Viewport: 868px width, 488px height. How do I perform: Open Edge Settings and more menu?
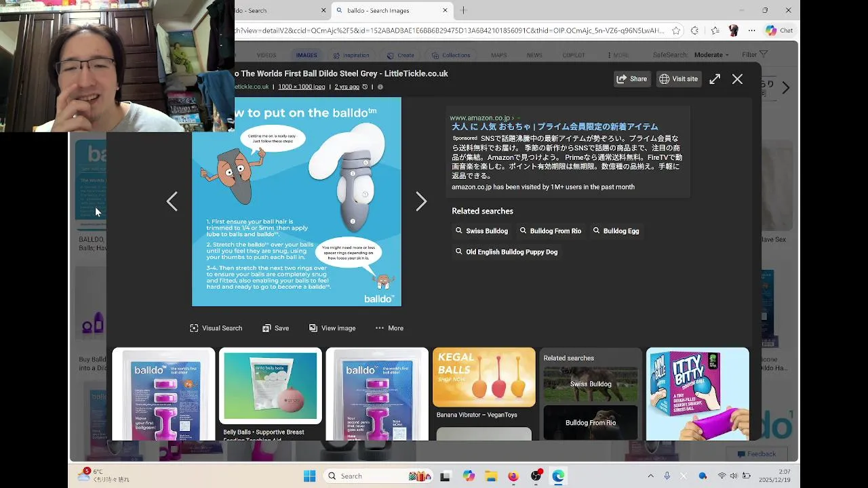(x=751, y=30)
